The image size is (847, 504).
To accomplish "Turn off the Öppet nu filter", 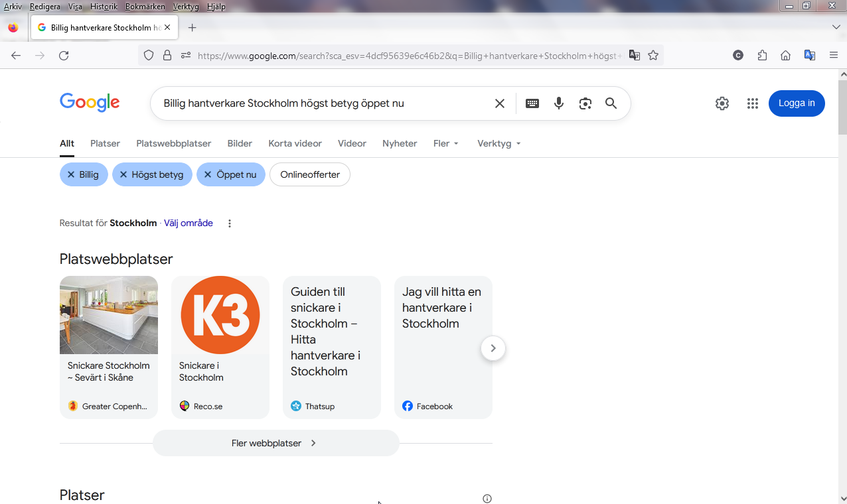I will tap(230, 174).
